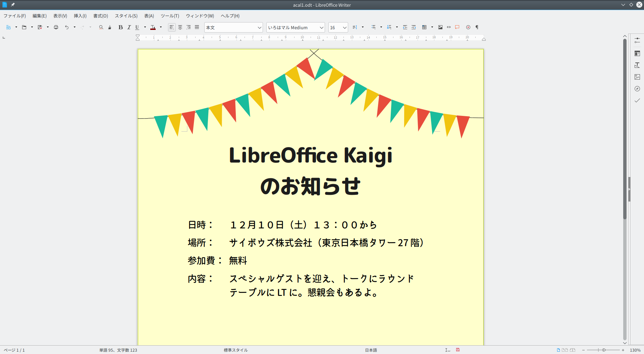The image size is (644, 354).
Task: Enable Align Left
Action: [172, 27]
